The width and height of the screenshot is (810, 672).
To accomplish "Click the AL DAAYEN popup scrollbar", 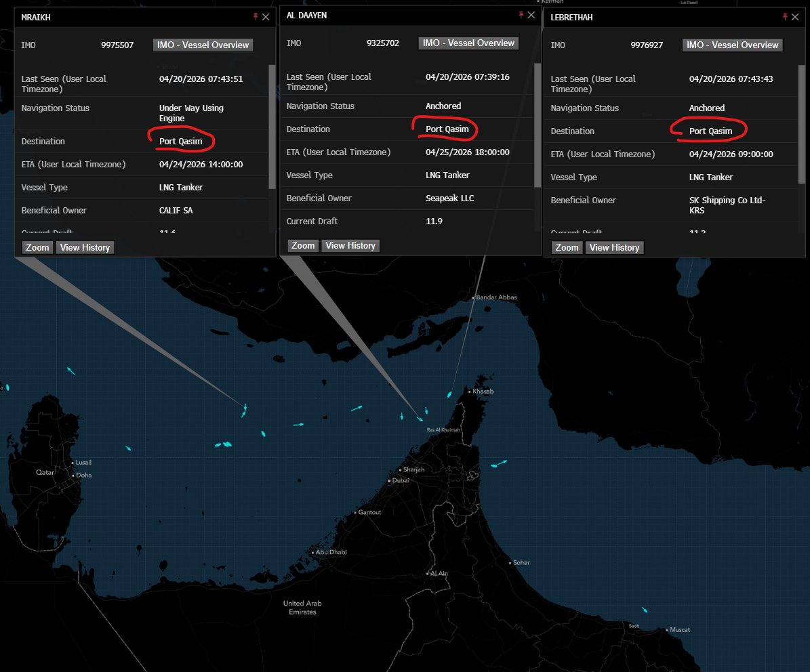I will (x=538, y=125).
